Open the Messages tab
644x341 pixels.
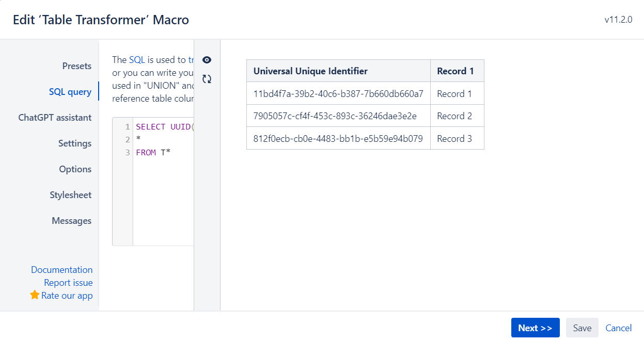pos(72,220)
